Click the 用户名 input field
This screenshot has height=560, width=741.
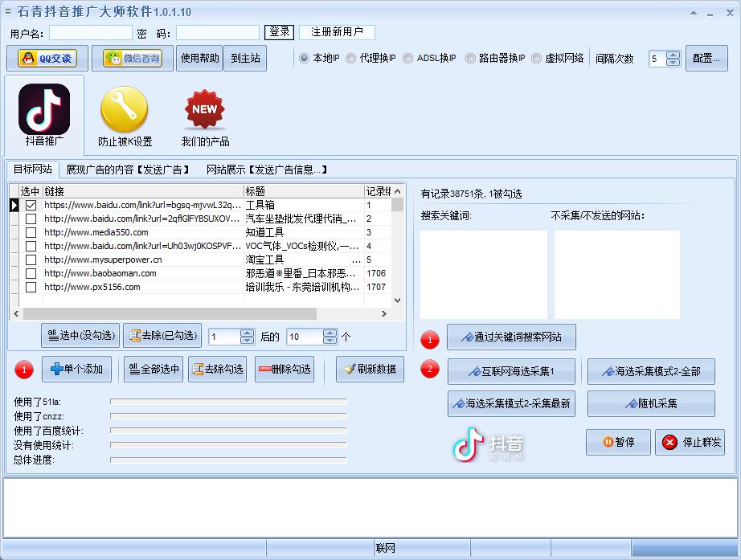coord(91,33)
